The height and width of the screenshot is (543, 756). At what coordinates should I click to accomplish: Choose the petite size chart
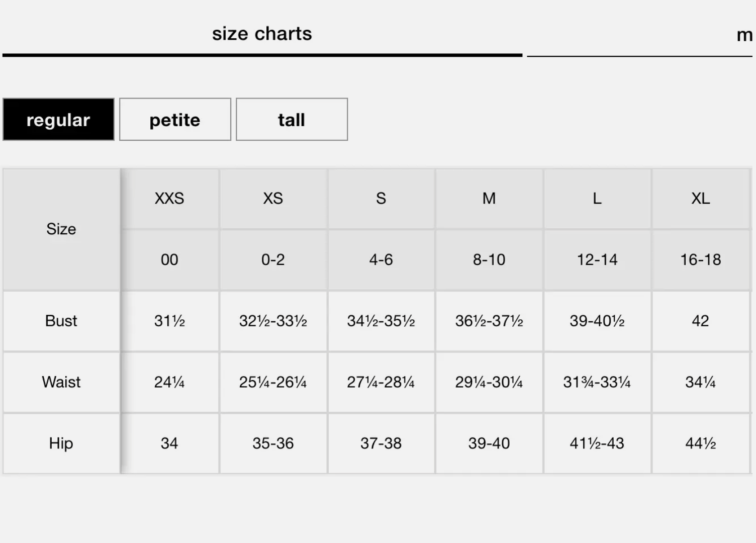(175, 120)
